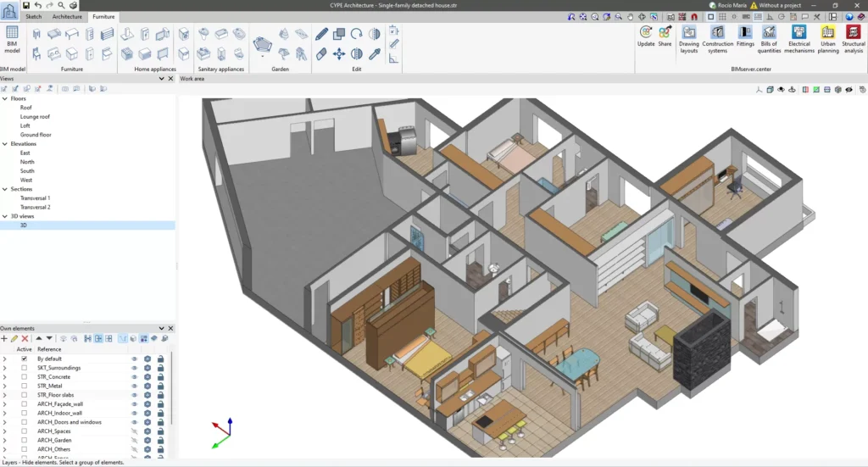
Task: Collapse the Elevations tree node
Action: click(x=5, y=144)
